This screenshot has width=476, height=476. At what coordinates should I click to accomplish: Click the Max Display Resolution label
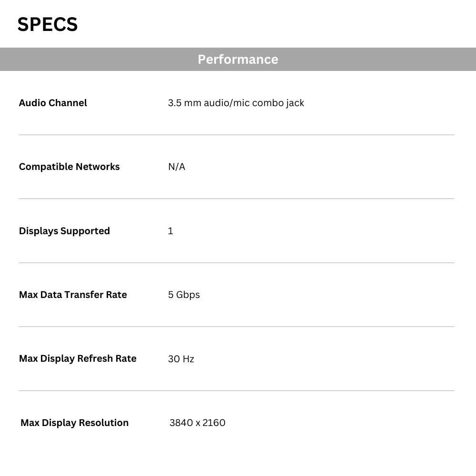pyautogui.click(x=75, y=423)
